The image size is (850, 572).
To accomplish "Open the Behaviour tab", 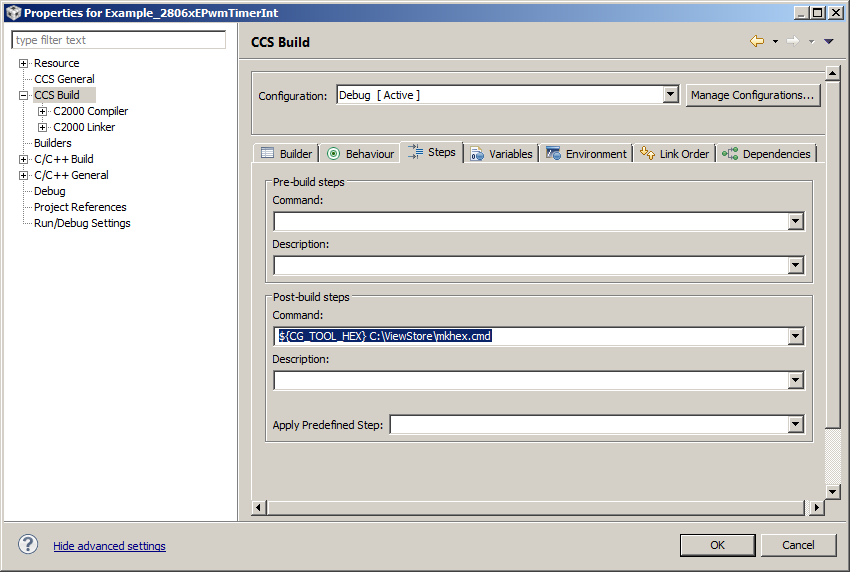I will tap(360, 154).
